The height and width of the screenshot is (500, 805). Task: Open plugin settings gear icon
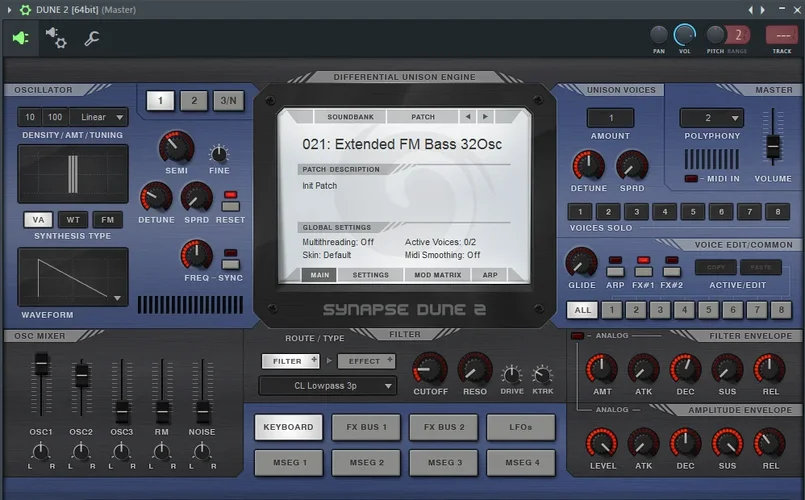click(56, 39)
